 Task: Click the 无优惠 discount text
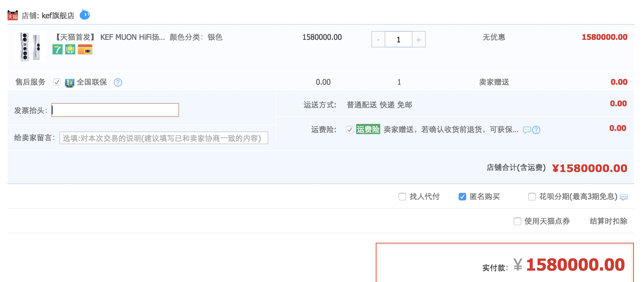point(494,37)
